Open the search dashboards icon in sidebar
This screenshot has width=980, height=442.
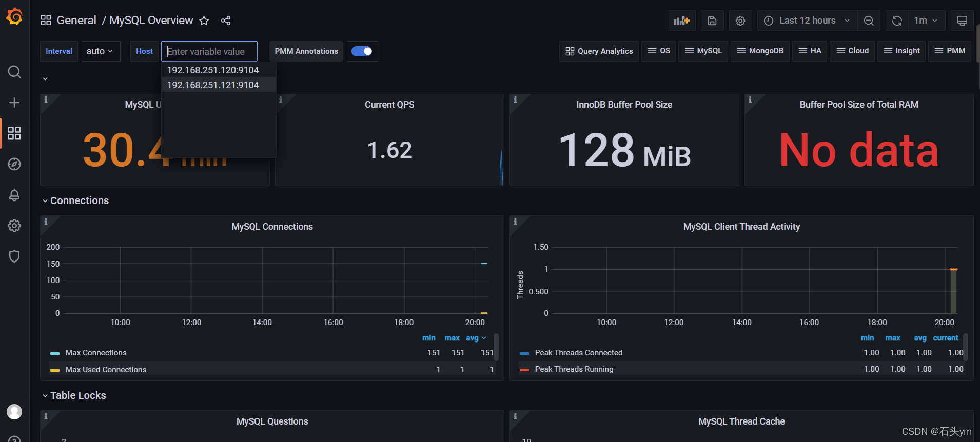(x=14, y=72)
